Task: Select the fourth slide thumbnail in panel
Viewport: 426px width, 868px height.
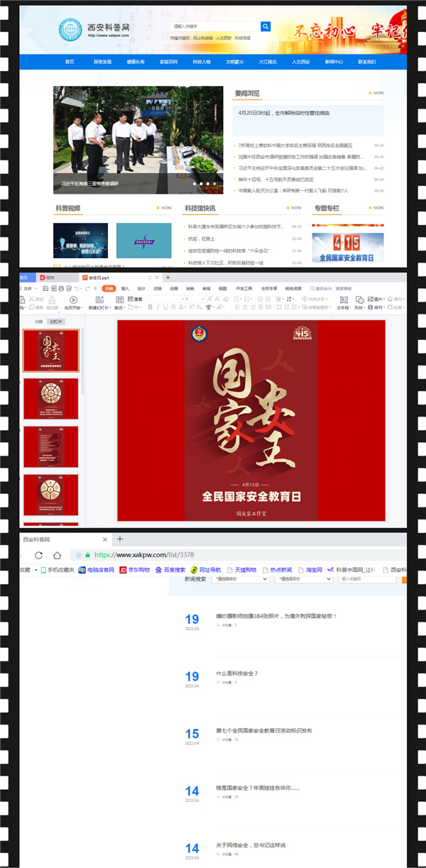Action: 50,495
